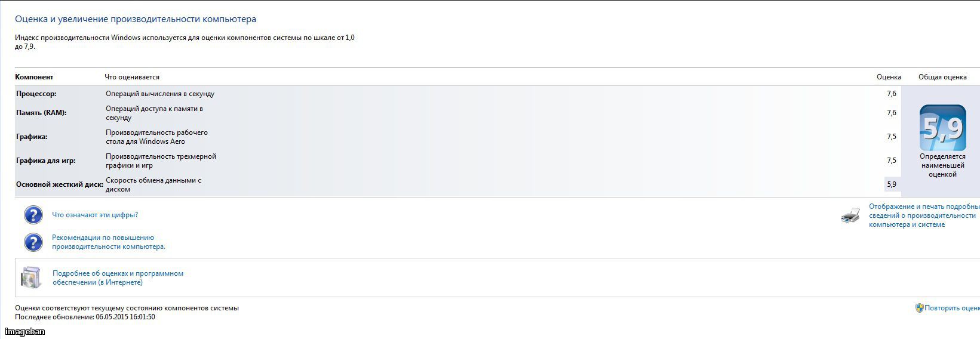Click the printer icon
980x339 pixels.
[x=850, y=215]
